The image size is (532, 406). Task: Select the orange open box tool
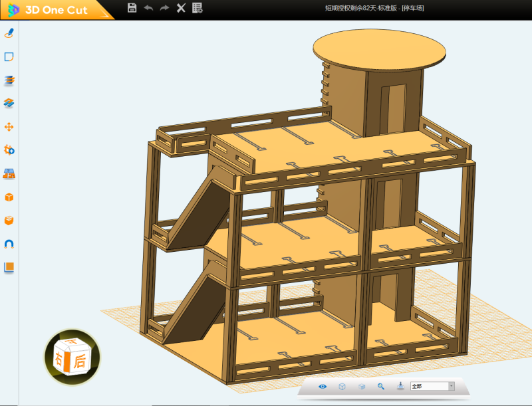pyautogui.click(x=9, y=221)
